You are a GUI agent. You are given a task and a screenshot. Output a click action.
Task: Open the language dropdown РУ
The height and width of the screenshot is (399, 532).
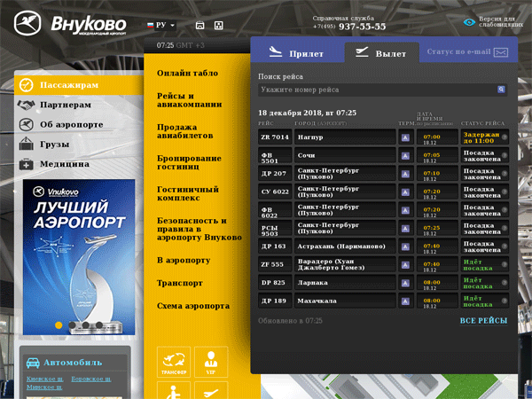[161, 25]
